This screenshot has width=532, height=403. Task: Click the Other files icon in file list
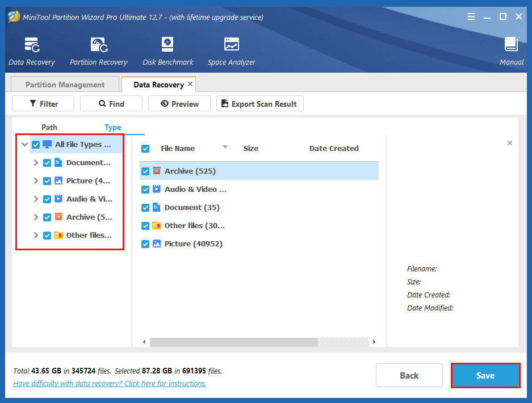156,225
